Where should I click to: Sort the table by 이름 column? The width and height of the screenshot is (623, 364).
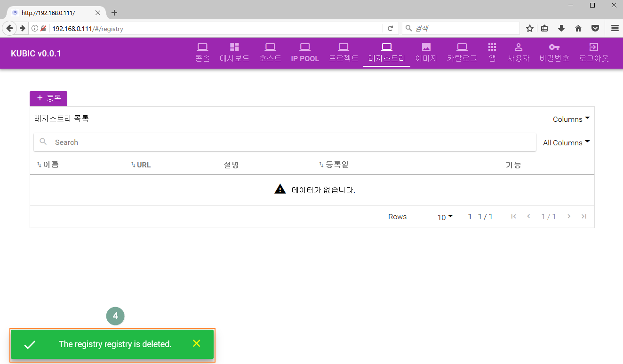(48, 165)
